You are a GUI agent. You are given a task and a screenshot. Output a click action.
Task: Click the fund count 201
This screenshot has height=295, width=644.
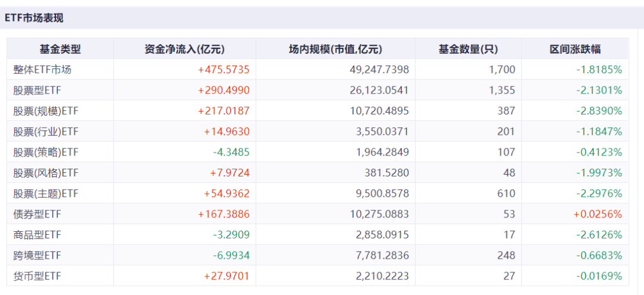coord(506,132)
